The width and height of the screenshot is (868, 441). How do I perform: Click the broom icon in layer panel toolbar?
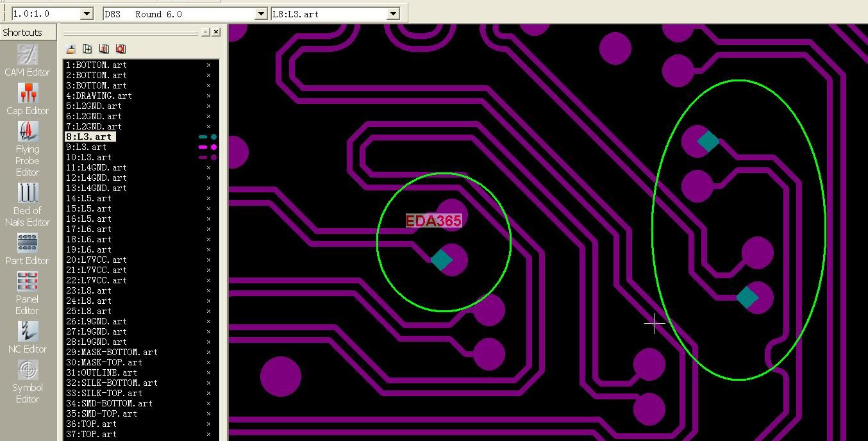click(71, 49)
